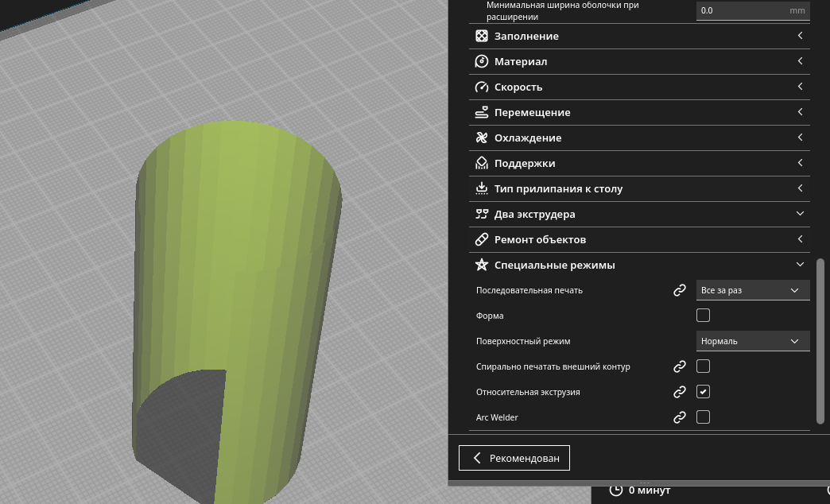Enable the Форма checkbox

coord(703,316)
